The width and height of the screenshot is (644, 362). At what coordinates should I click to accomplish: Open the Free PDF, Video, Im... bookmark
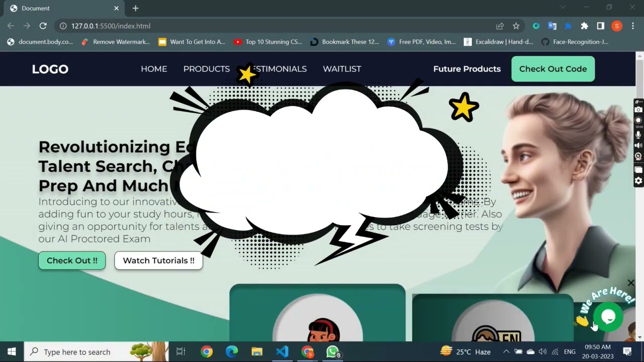tap(422, 42)
